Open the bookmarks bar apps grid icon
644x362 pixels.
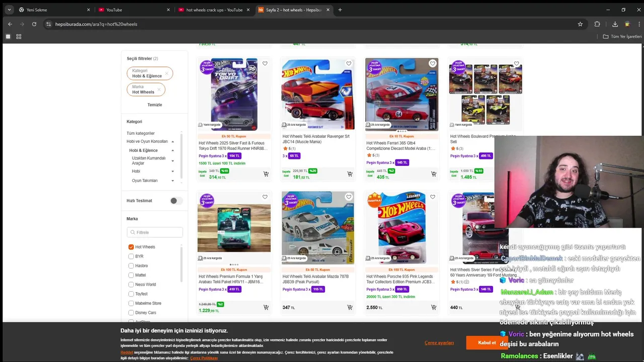pyautogui.click(x=19, y=37)
